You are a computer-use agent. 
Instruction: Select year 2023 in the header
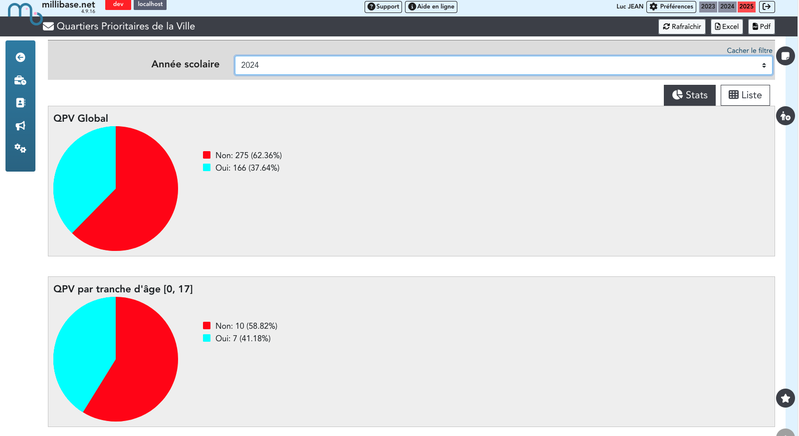point(707,7)
